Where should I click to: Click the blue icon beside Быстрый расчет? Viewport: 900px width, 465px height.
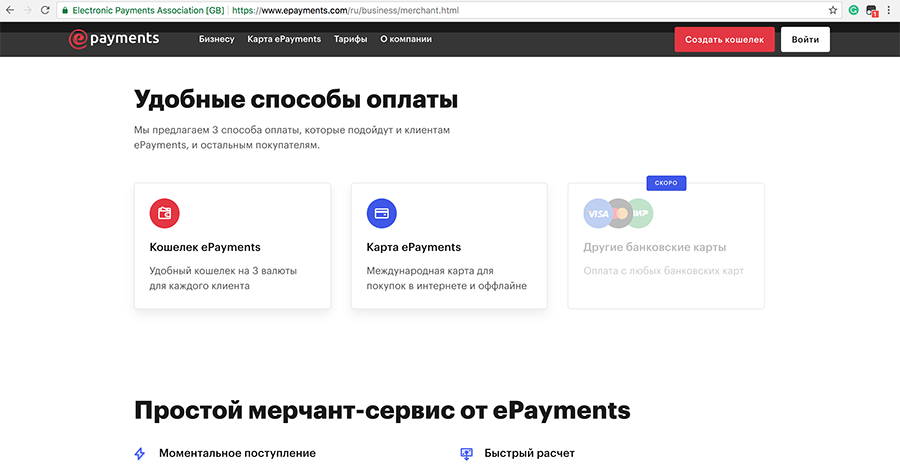(x=466, y=454)
